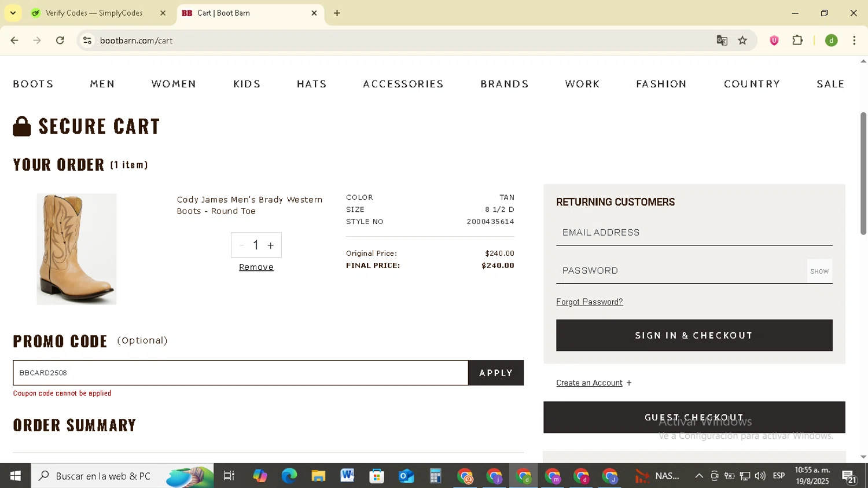Click Sign In & Checkout button
This screenshot has width=868, height=488.
tap(694, 335)
